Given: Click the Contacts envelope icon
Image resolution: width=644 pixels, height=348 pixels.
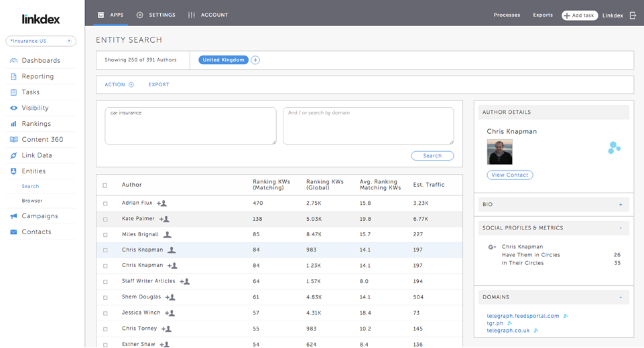Looking at the screenshot, I should [13, 232].
